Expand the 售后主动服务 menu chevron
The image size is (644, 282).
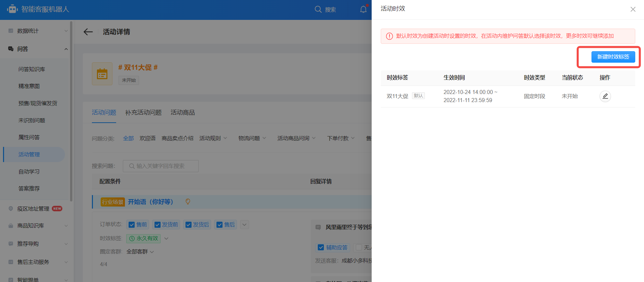[x=66, y=262]
